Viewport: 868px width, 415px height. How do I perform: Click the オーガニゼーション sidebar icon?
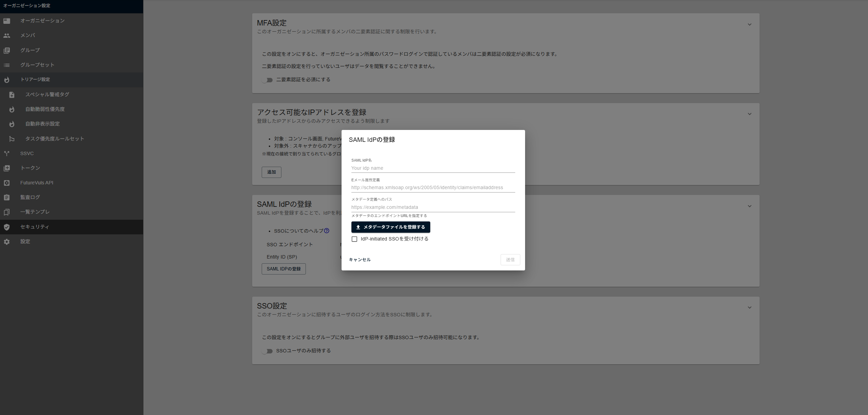coord(7,21)
